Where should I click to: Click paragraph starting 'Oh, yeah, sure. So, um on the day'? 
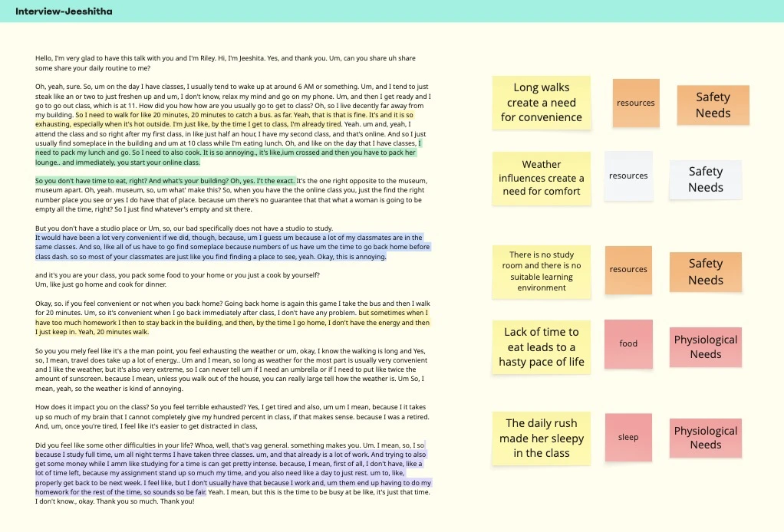click(233, 124)
